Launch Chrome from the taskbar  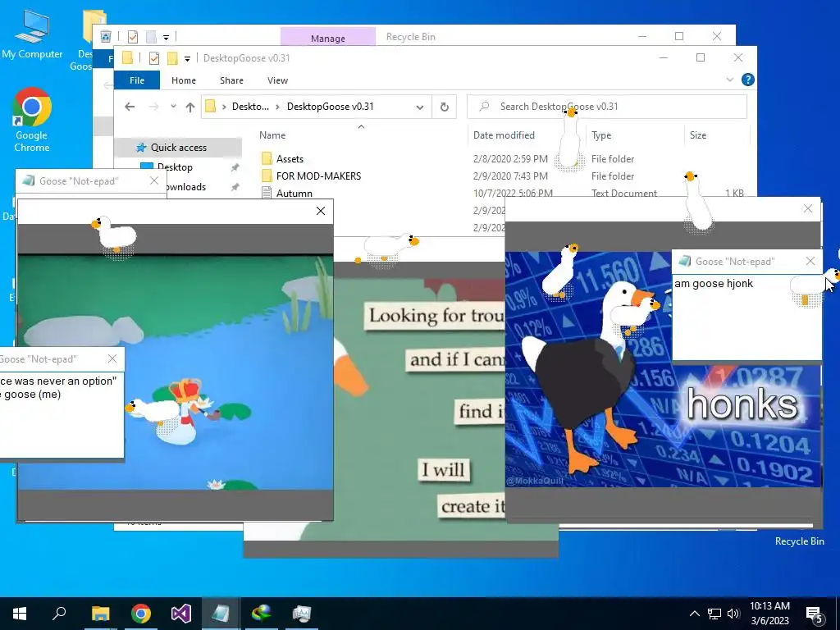(141, 614)
